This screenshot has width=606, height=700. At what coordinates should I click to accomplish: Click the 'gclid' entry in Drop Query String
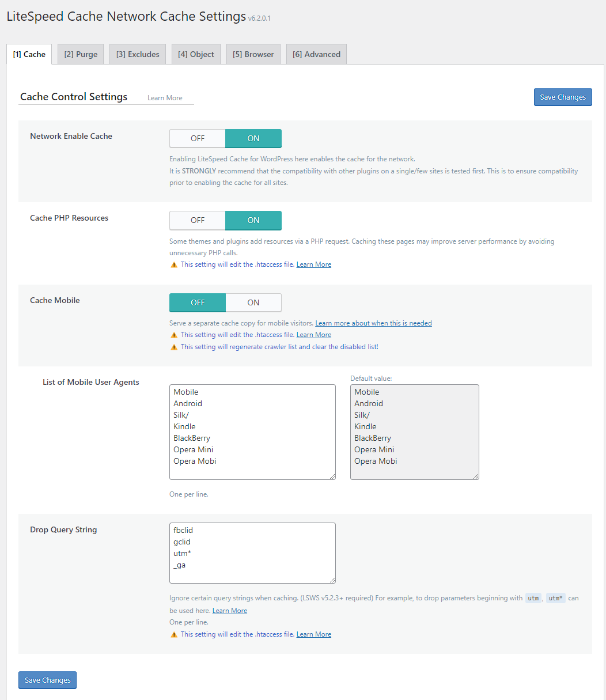tap(182, 542)
